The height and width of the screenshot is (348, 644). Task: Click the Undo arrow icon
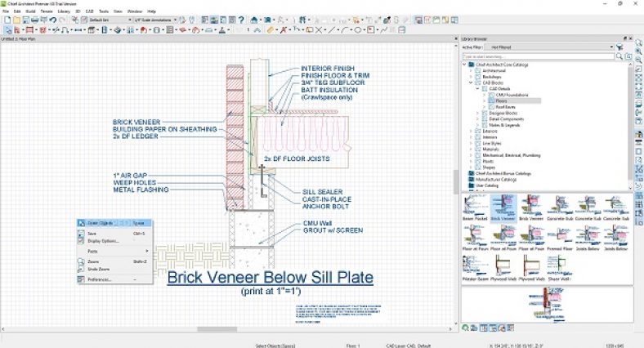coord(52,20)
